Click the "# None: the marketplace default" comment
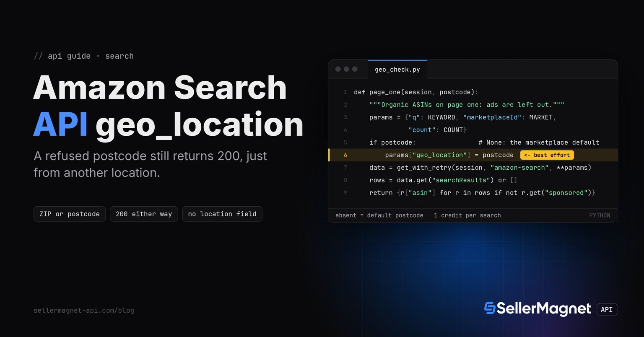The width and height of the screenshot is (644, 337). pyautogui.click(x=539, y=143)
